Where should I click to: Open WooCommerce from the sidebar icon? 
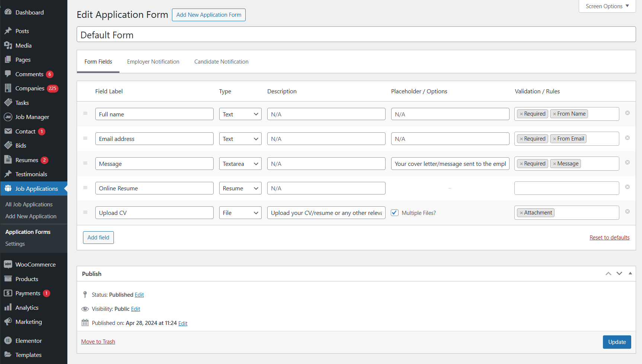[8, 264]
